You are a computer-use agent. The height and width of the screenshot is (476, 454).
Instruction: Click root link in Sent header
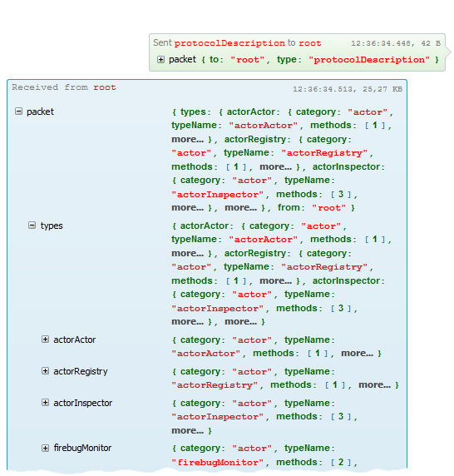[x=309, y=43]
